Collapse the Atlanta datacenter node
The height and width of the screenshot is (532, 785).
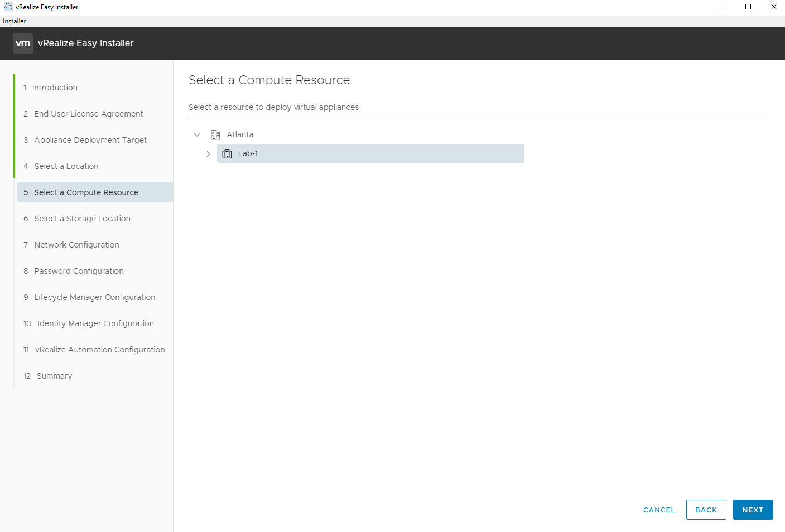197,135
